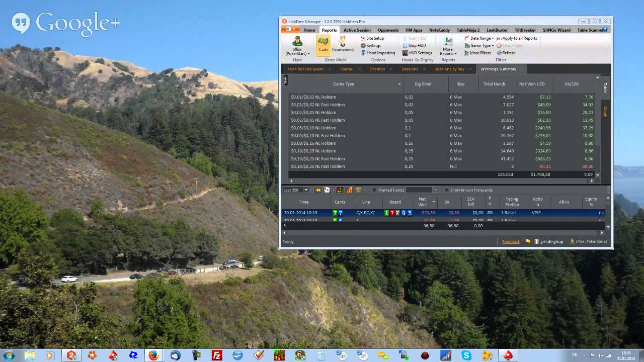Click the Firefox icon in taskbar
Screen dimensions: 644x362
click(x=153, y=355)
